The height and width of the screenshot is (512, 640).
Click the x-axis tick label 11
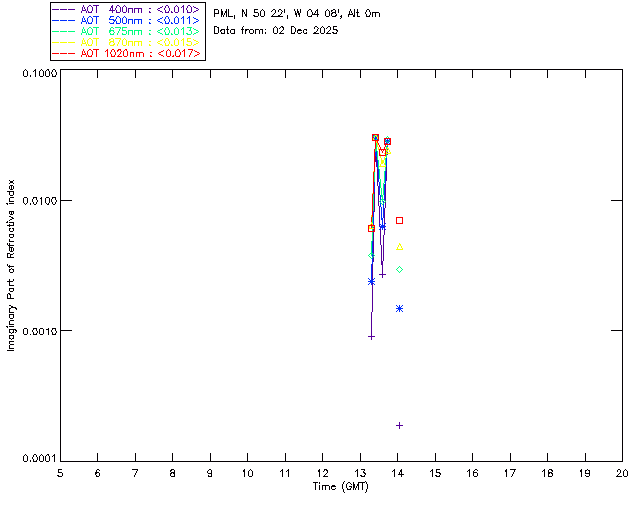[285, 473]
